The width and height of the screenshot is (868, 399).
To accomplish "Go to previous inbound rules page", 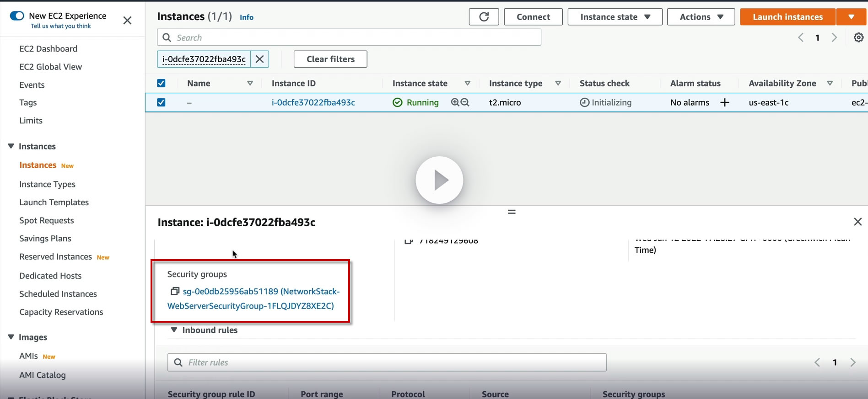I will tap(817, 362).
